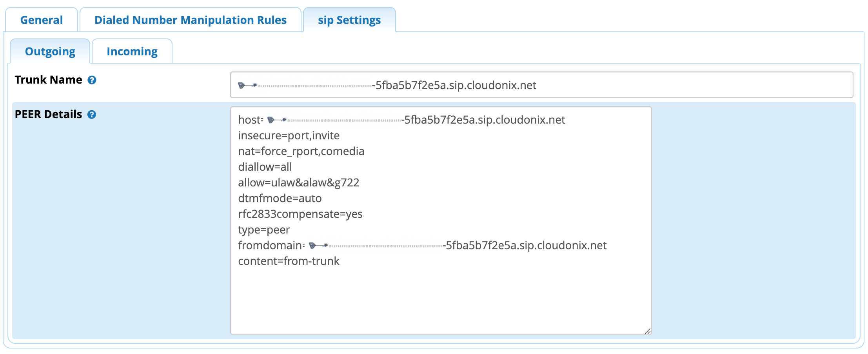Click the fromdomain= line in PEER Details
This screenshot has width=868, height=354.
(422, 245)
